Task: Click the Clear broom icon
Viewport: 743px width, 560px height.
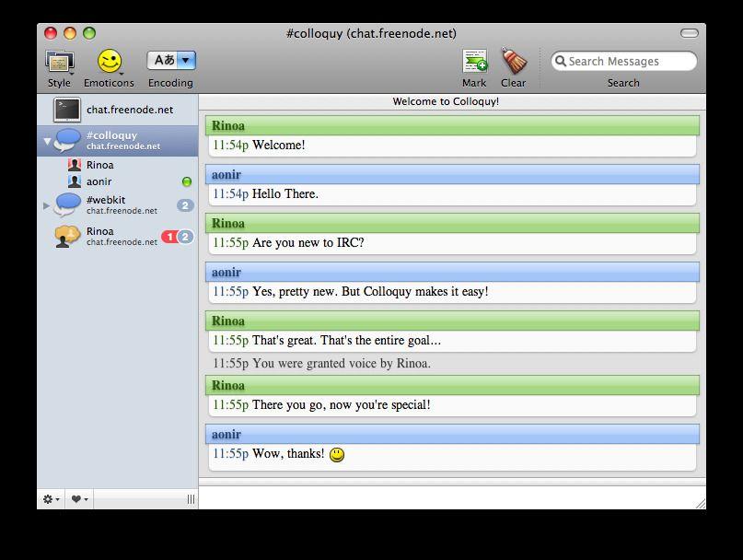Action: (514, 61)
